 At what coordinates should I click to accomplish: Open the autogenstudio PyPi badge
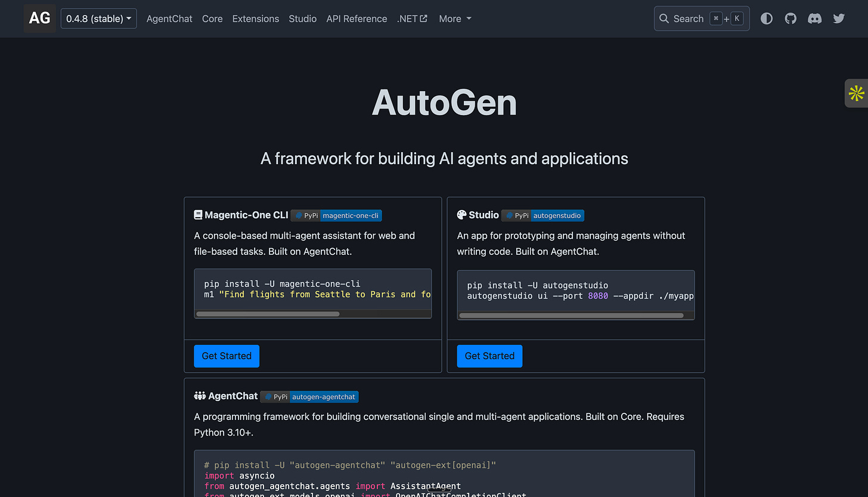542,215
